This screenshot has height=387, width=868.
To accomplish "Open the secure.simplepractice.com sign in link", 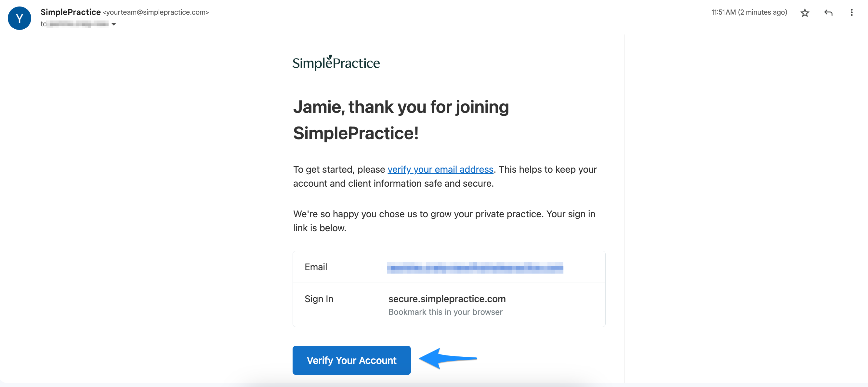I will pyautogui.click(x=447, y=299).
